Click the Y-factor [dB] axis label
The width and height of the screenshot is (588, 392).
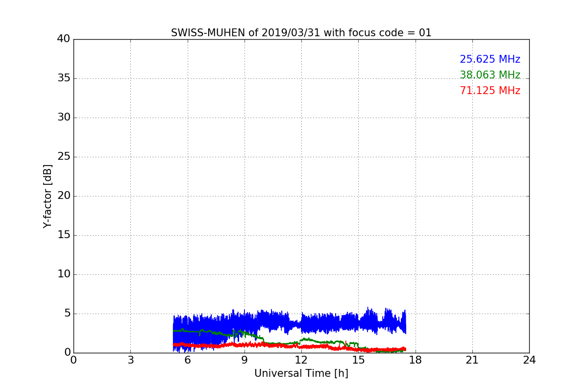click(x=48, y=196)
